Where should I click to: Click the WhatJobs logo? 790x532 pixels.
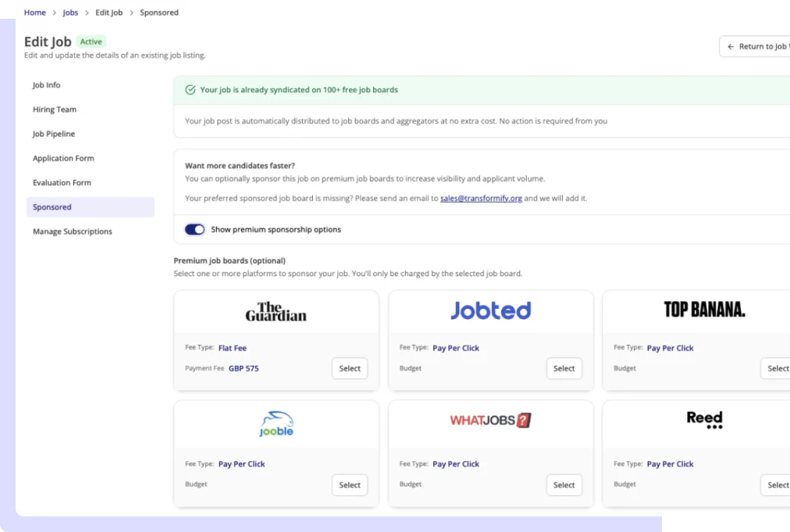pyautogui.click(x=490, y=420)
